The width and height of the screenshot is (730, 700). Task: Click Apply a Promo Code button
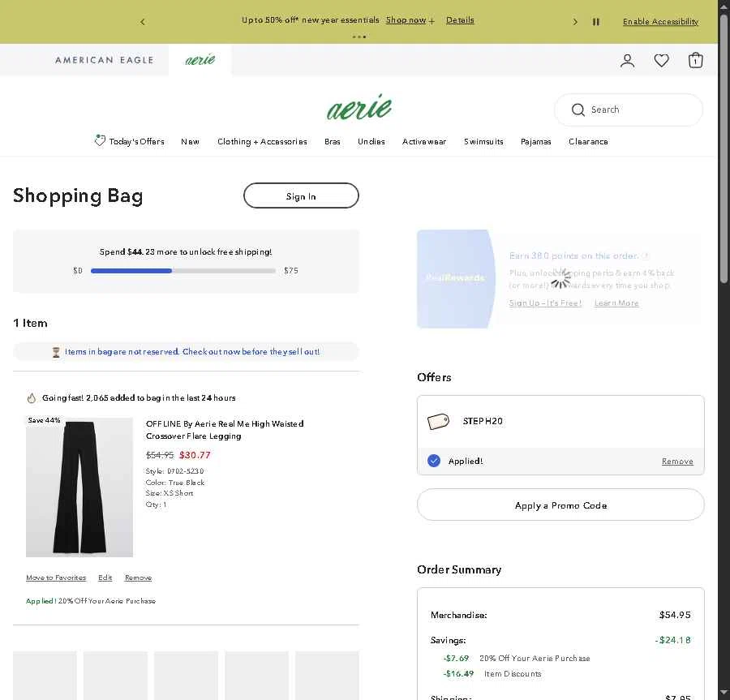click(x=560, y=505)
